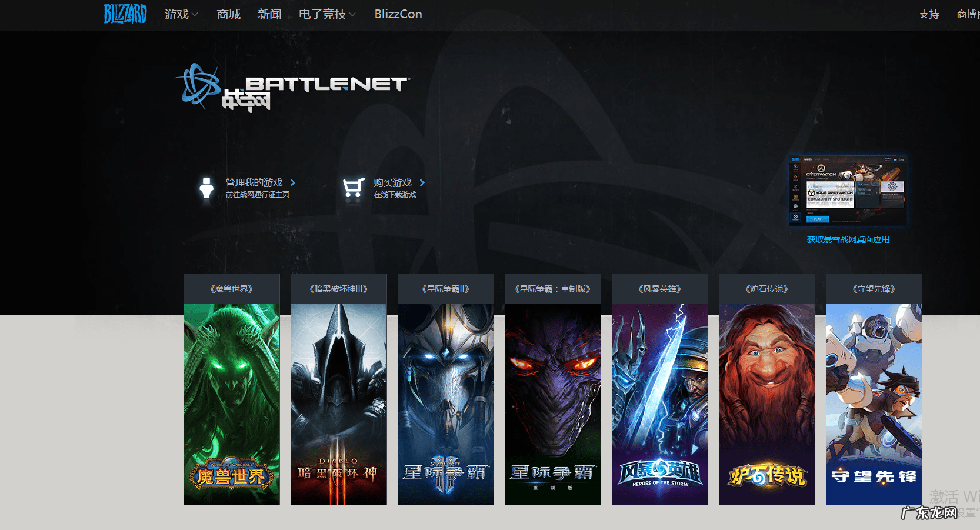Select the 《炉石传说》 game tab header
This screenshot has width=980, height=530.
point(767,289)
